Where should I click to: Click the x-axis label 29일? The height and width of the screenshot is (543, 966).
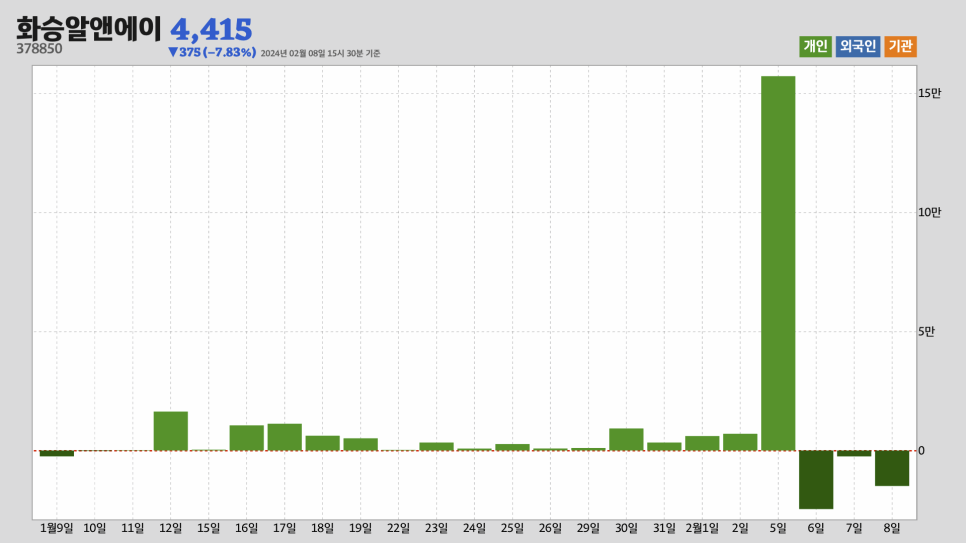[x=588, y=528]
